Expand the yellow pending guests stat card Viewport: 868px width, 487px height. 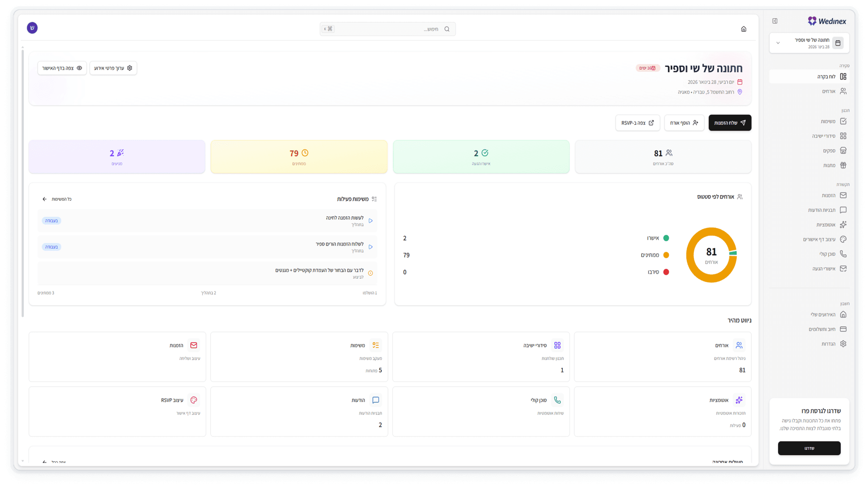click(299, 157)
